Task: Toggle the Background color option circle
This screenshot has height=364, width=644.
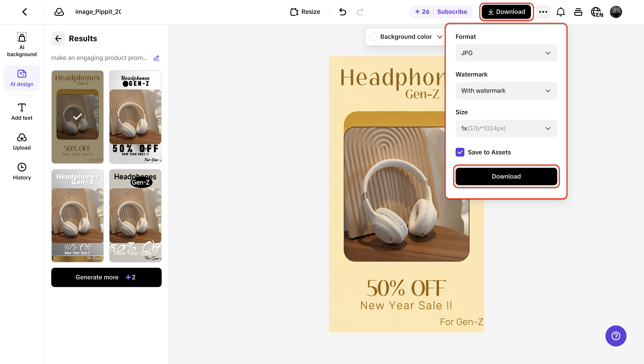Action: (373, 37)
